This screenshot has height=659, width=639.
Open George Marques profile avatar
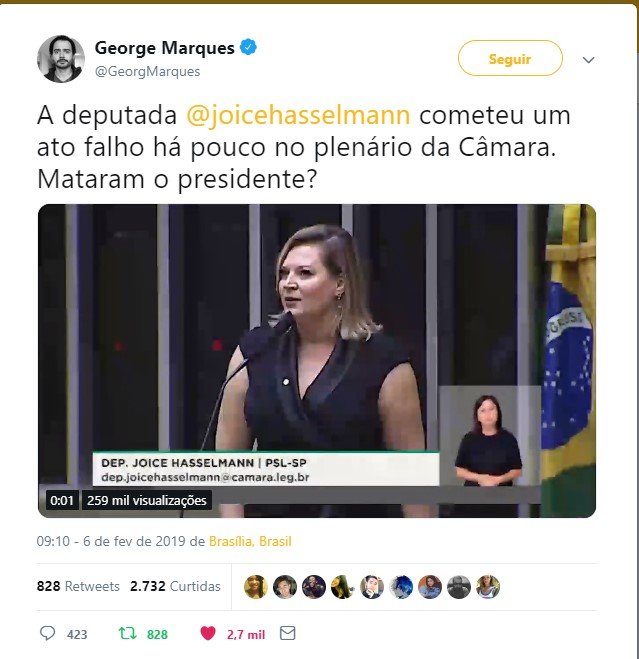point(61,59)
